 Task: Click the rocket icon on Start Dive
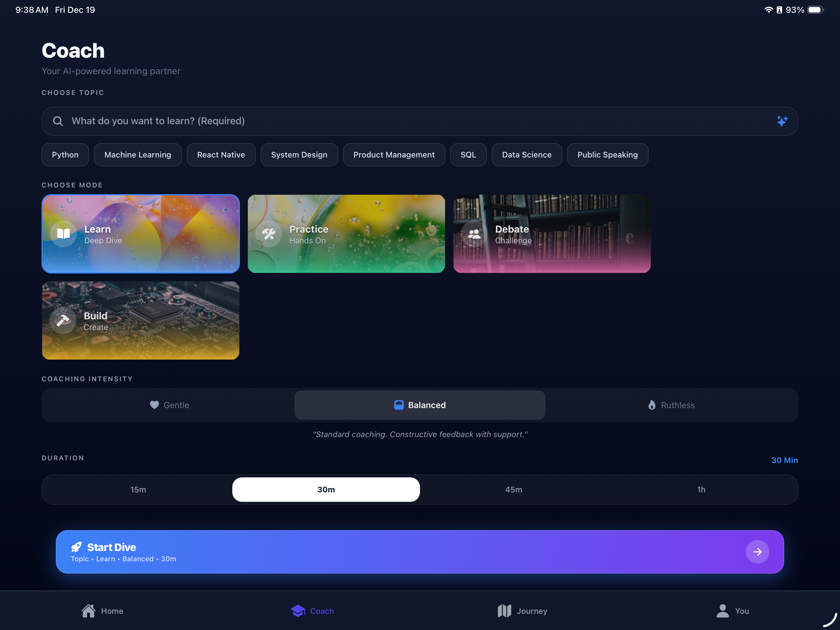(x=76, y=547)
